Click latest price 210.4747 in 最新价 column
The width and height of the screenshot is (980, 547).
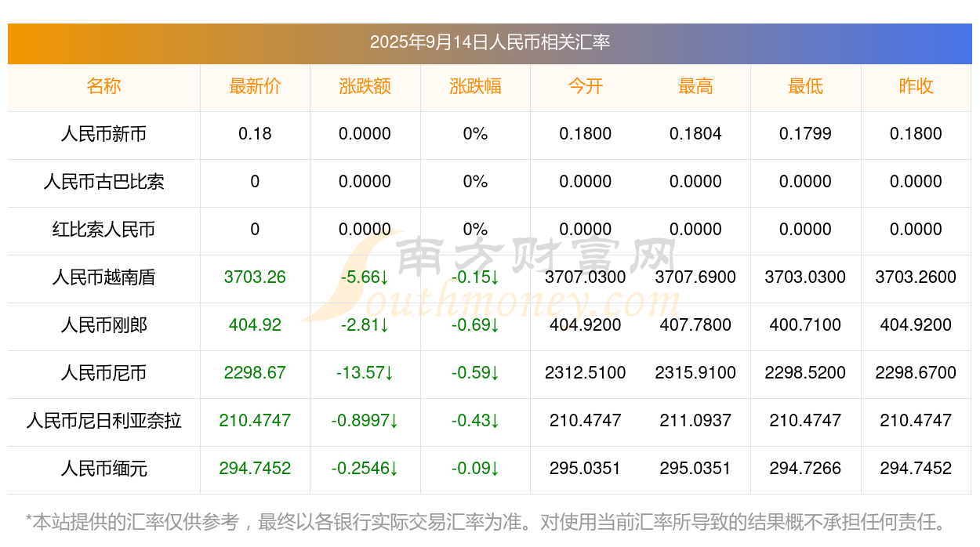[255, 421]
